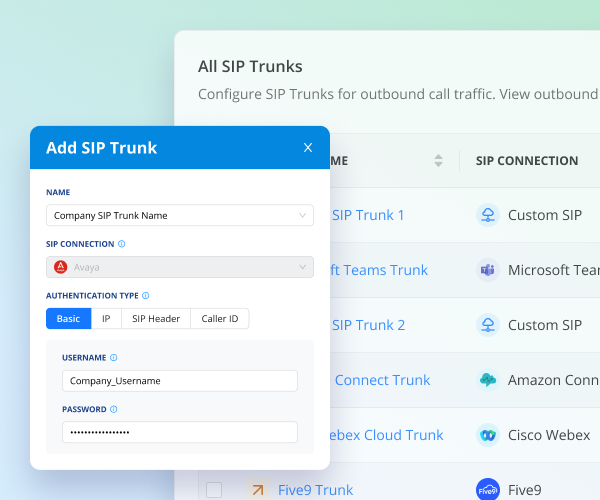
Task: Click into the Password input field
Action: point(180,432)
